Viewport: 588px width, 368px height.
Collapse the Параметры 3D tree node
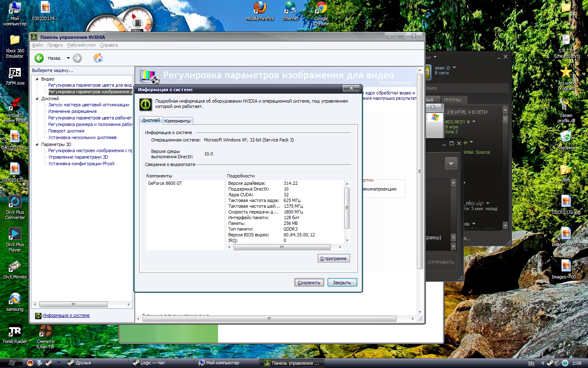click(x=37, y=144)
